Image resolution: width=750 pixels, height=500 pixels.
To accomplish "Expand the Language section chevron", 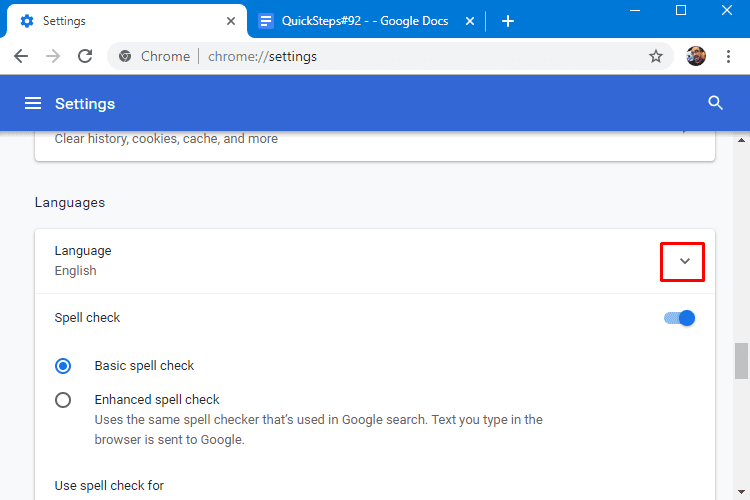I will pyautogui.click(x=685, y=261).
